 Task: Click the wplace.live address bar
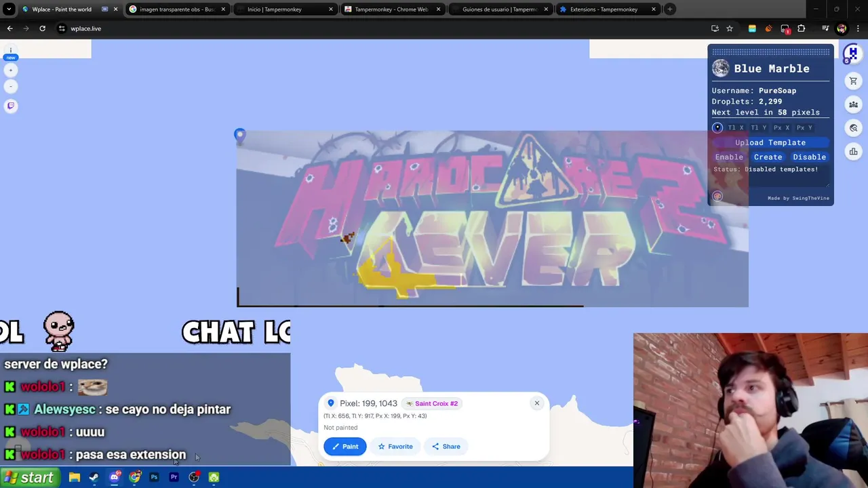coord(380,28)
